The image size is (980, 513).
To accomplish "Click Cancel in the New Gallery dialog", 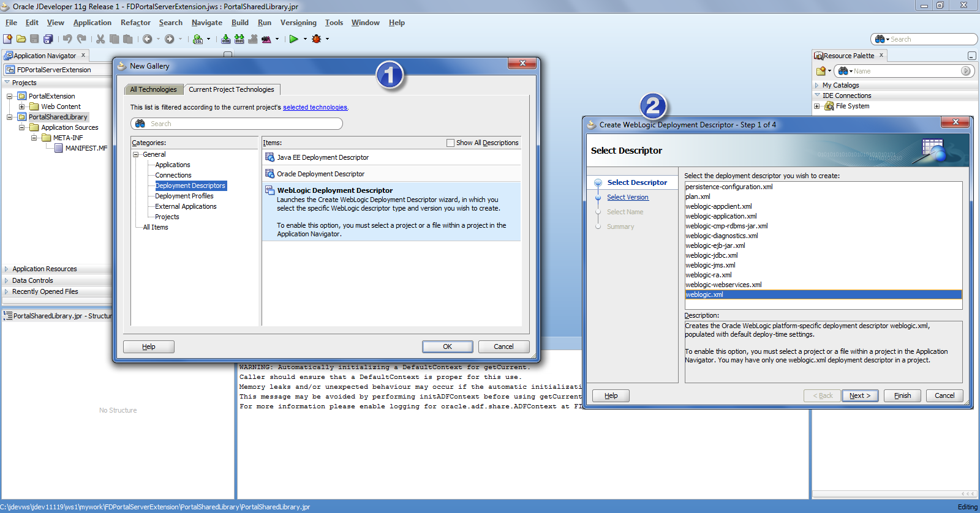I will click(503, 346).
